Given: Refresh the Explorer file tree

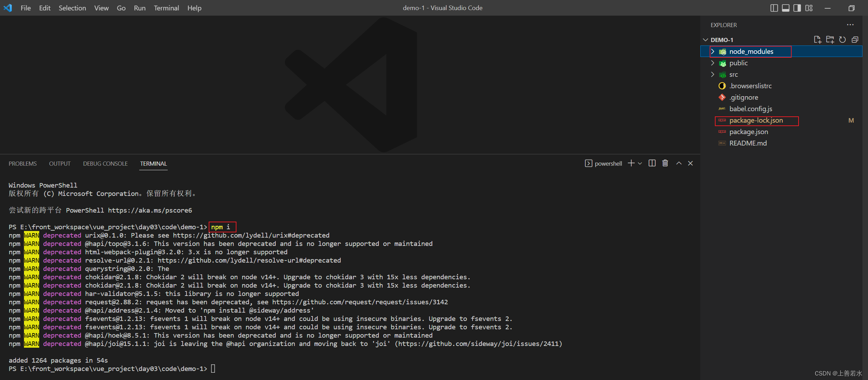Looking at the screenshot, I should tap(843, 40).
